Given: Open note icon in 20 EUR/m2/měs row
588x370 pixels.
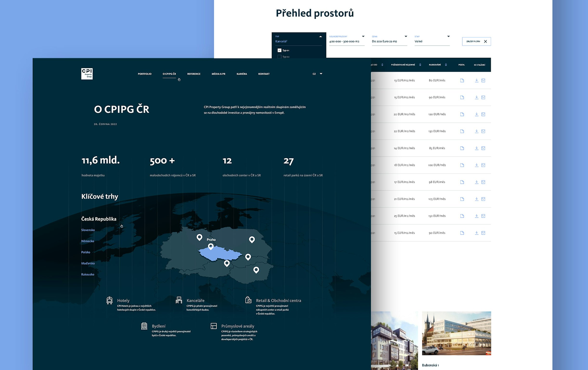Looking at the screenshot, I should [x=462, y=114].
